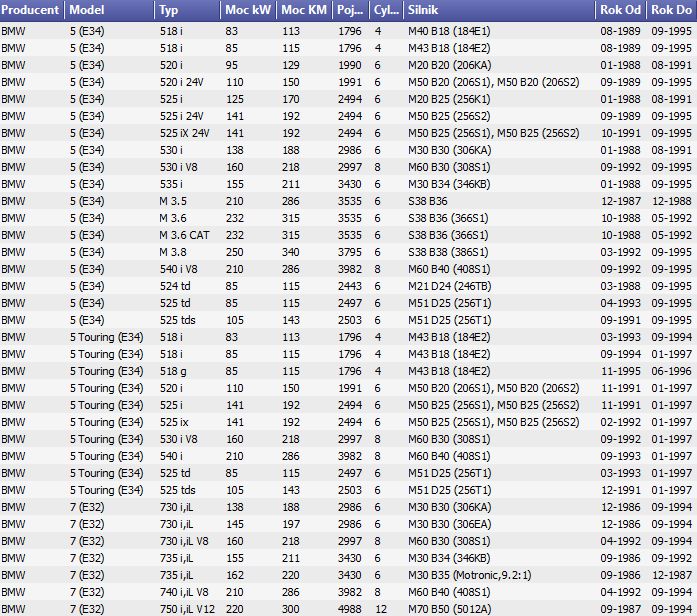The width and height of the screenshot is (697, 616).
Task: Select the 525 ix Touring type cell
Action: click(174, 422)
